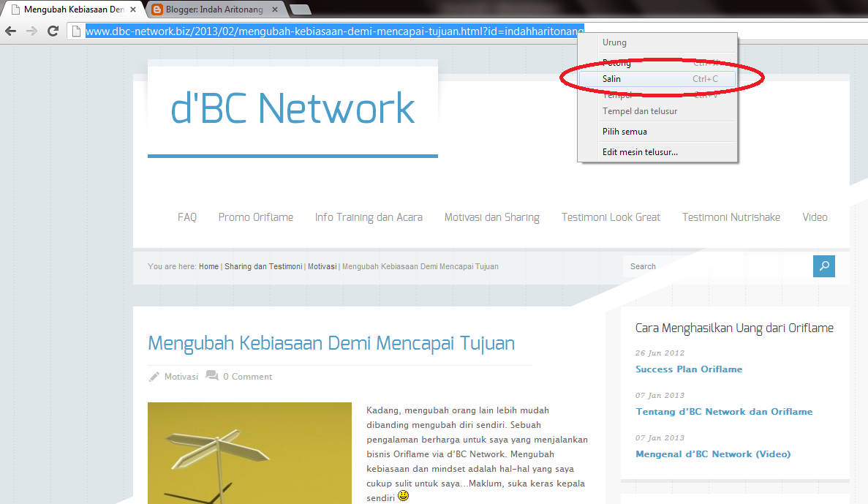Open Motivasi dan Sharing menu link
Viewport: 868px width, 504px height.
click(x=491, y=217)
